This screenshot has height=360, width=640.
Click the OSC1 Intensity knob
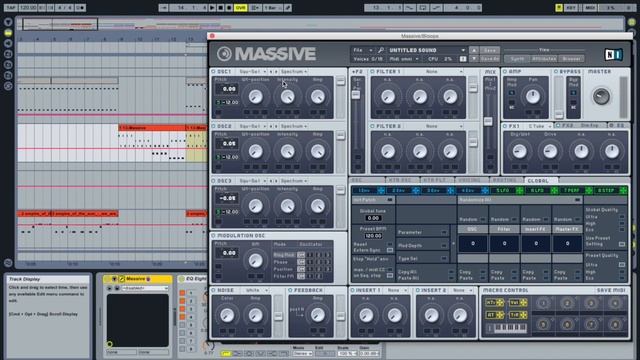pos(288,97)
